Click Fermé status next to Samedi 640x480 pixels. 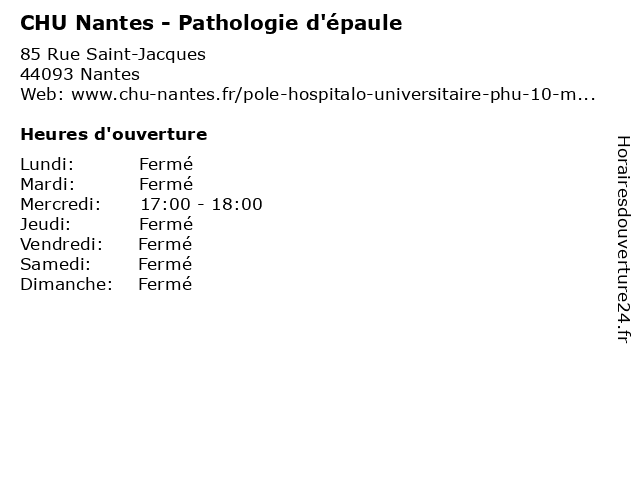click(x=165, y=264)
